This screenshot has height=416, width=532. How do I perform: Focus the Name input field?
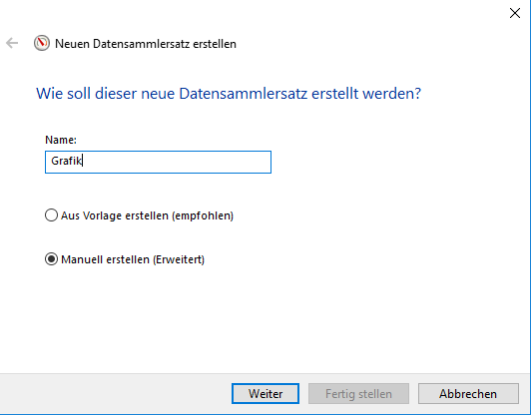158,162
